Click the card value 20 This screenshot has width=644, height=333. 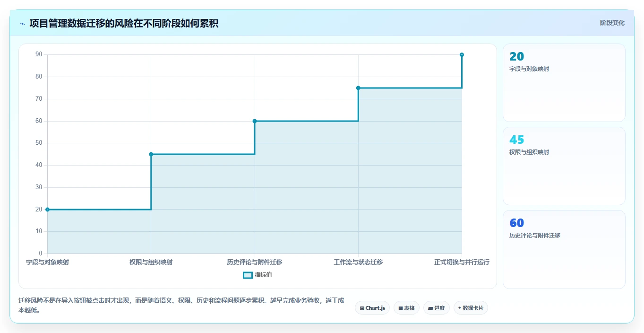517,57
